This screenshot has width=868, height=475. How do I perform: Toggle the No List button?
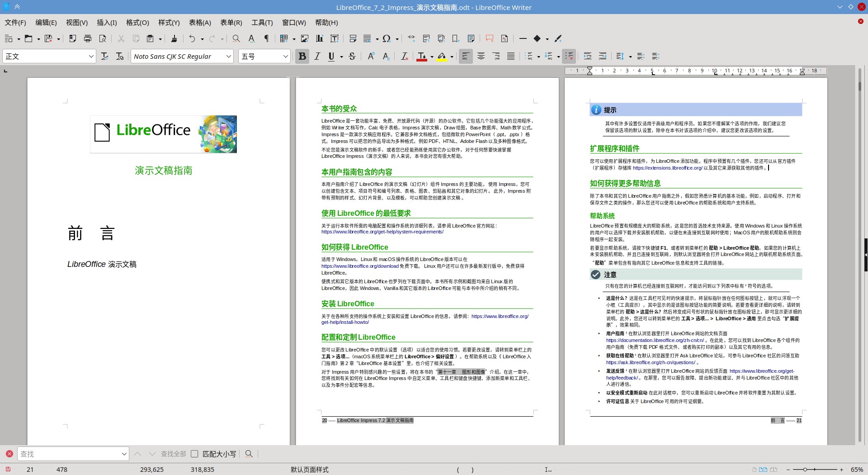click(x=569, y=56)
